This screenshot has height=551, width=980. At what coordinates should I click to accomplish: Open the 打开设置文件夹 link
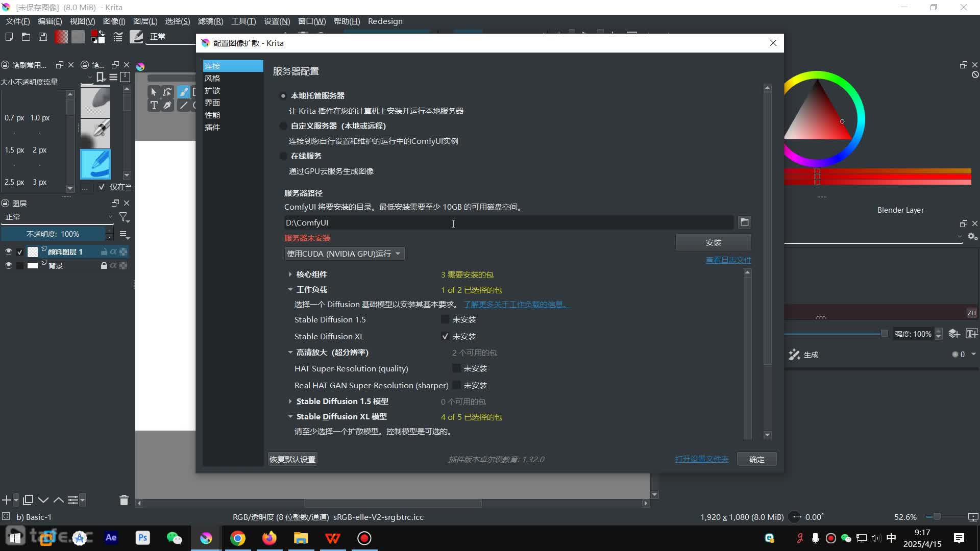point(702,459)
